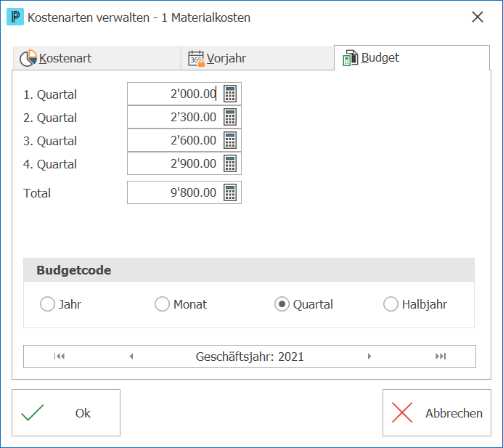Close the Kostenarten verwalten dialog
The height and width of the screenshot is (448, 503).
pos(478,17)
